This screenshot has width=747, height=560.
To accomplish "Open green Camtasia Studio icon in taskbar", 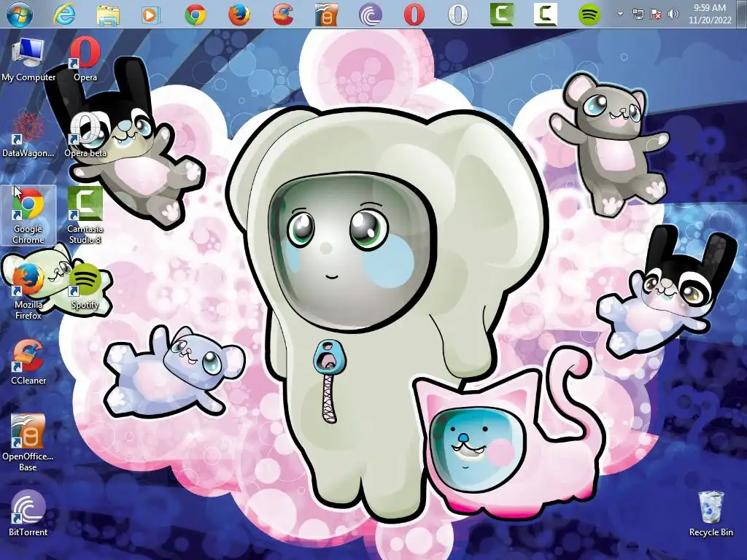I will pyautogui.click(x=502, y=15).
